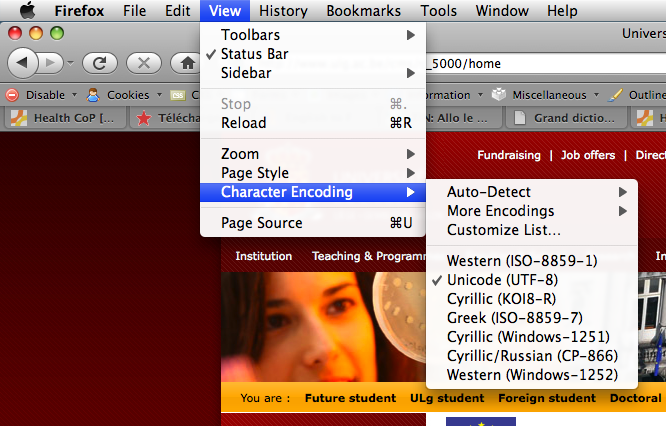Open the Cookies dropdown arrow
Viewport: 666px width, 426px height.
click(x=159, y=95)
